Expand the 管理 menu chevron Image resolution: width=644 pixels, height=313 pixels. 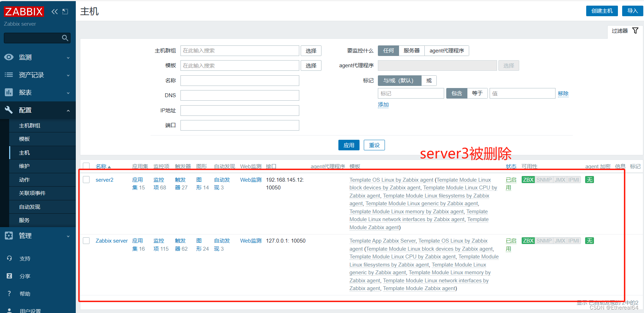click(x=68, y=236)
